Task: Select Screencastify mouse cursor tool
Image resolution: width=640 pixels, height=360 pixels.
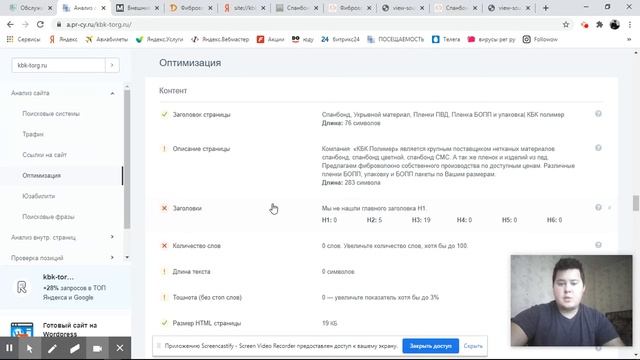Action: (29, 349)
